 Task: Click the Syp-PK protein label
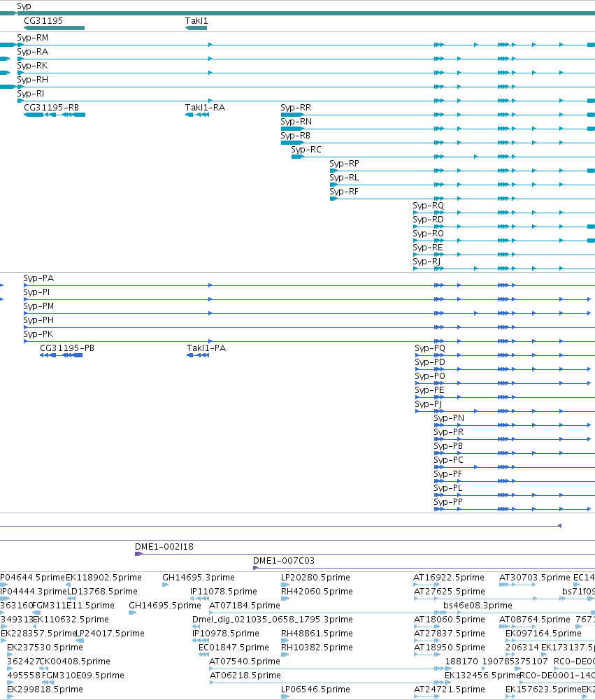(x=38, y=334)
